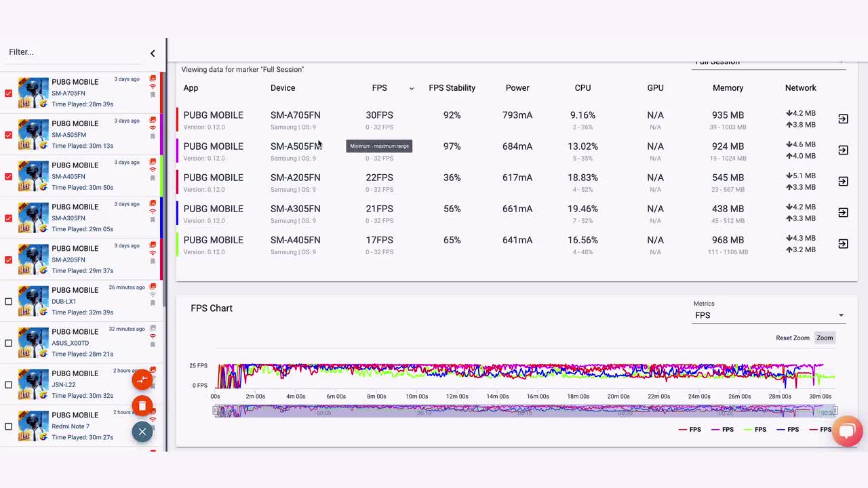Open the SM-A405FN table row arrow icon
This screenshot has width=868, height=488.
click(x=843, y=243)
